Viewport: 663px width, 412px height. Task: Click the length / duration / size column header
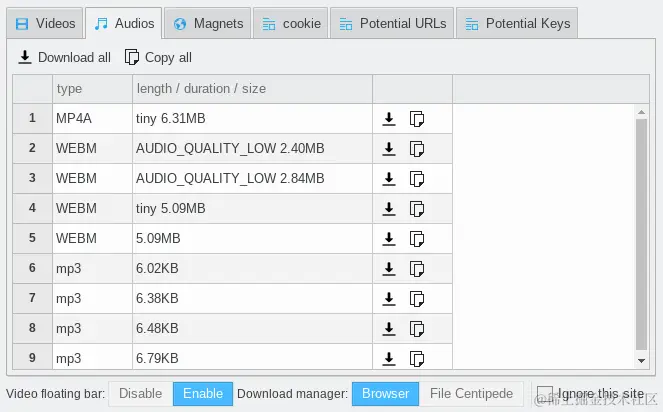click(x=201, y=89)
